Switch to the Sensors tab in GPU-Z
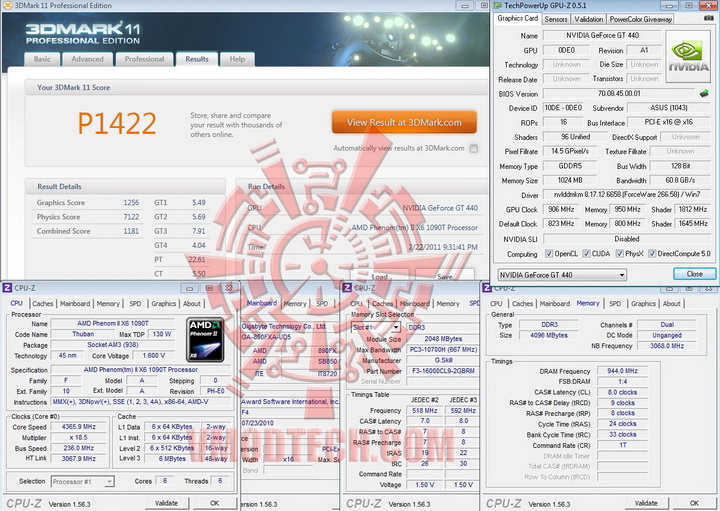 [556, 19]
